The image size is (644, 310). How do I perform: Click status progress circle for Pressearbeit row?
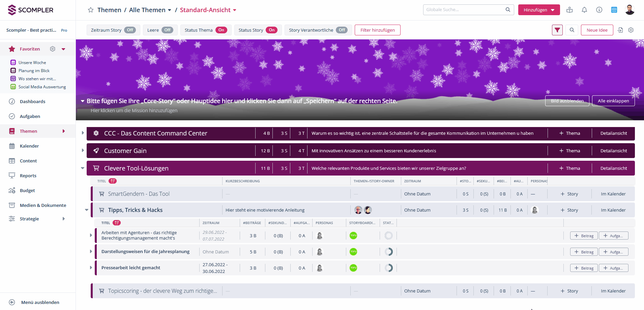(388, 268)
